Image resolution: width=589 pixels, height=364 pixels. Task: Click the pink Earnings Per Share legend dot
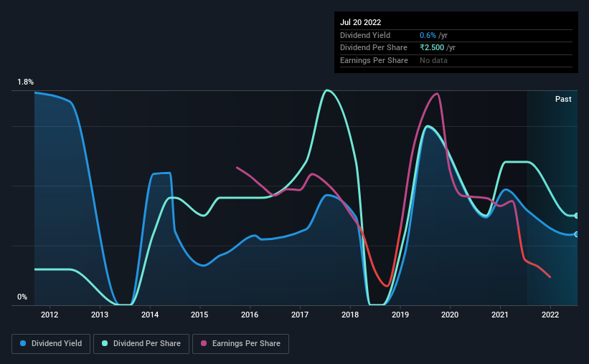[204, 343]
